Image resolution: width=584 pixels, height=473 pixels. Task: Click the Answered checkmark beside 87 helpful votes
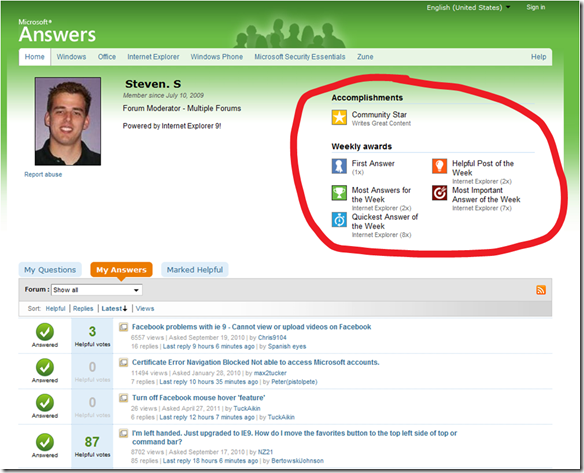point(45,442)
